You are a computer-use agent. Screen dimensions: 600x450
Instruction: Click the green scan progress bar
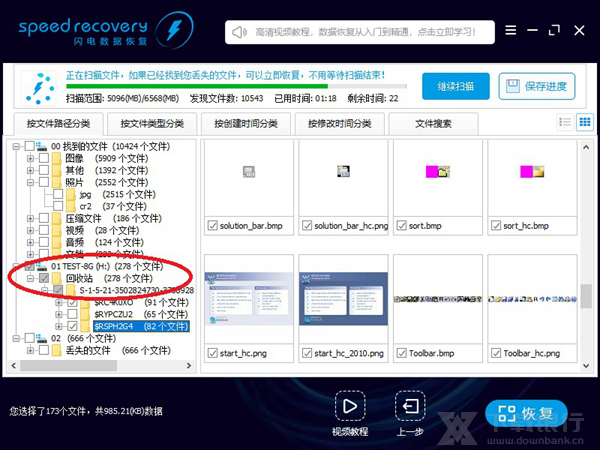230,87
